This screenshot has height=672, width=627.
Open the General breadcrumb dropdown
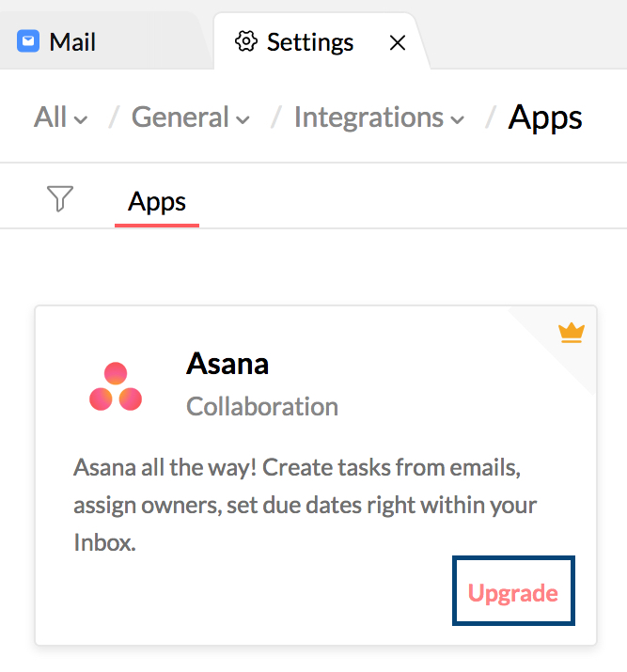pos(190,117)
